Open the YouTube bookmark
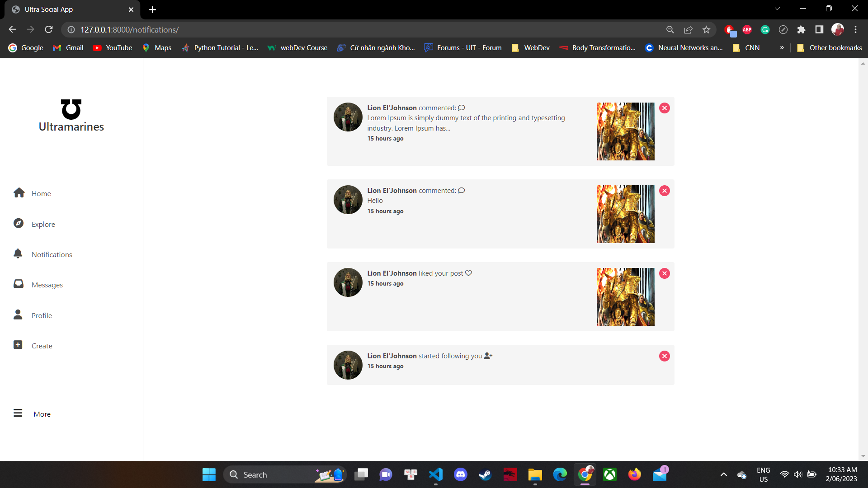 point(113,47)
